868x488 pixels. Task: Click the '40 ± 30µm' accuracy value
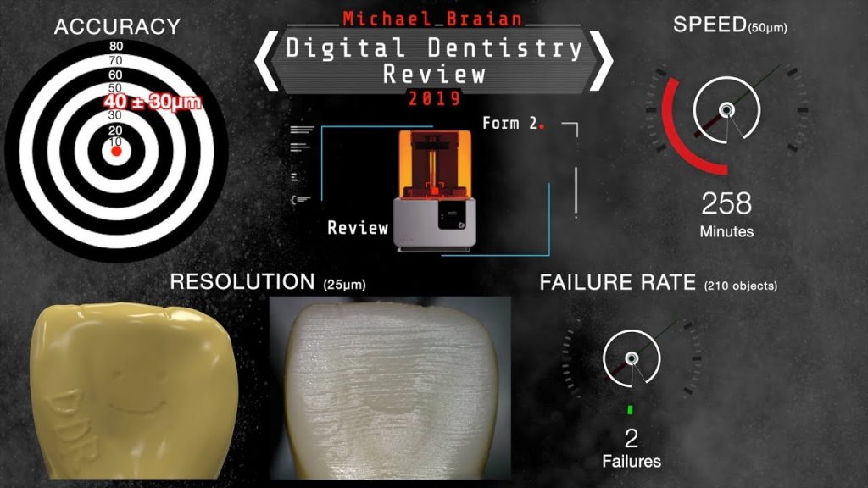(x=153, y=102)
